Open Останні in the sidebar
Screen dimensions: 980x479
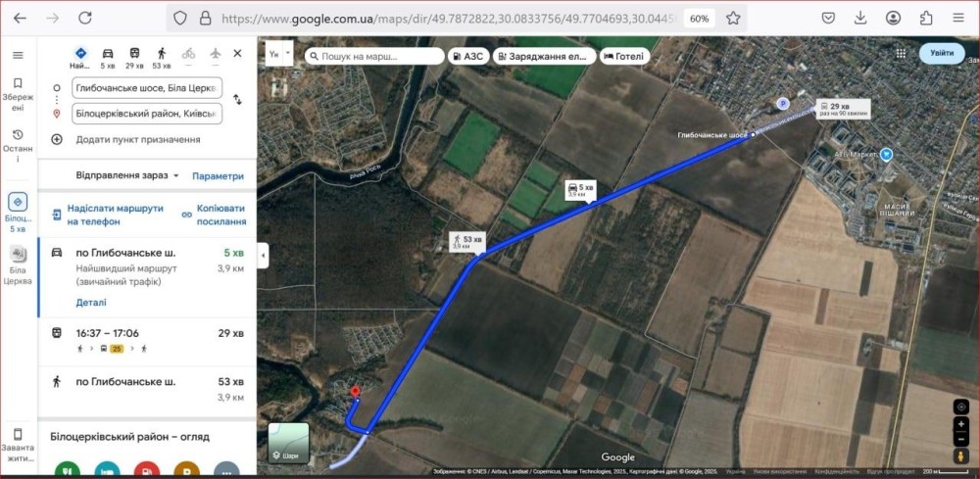(x=18, y=146)
